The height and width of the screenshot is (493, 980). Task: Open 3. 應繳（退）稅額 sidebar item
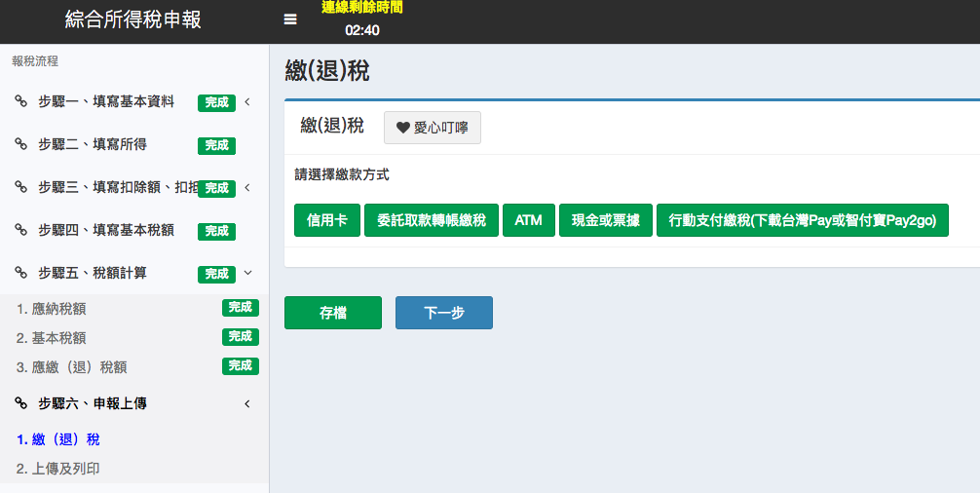point(72,367)
